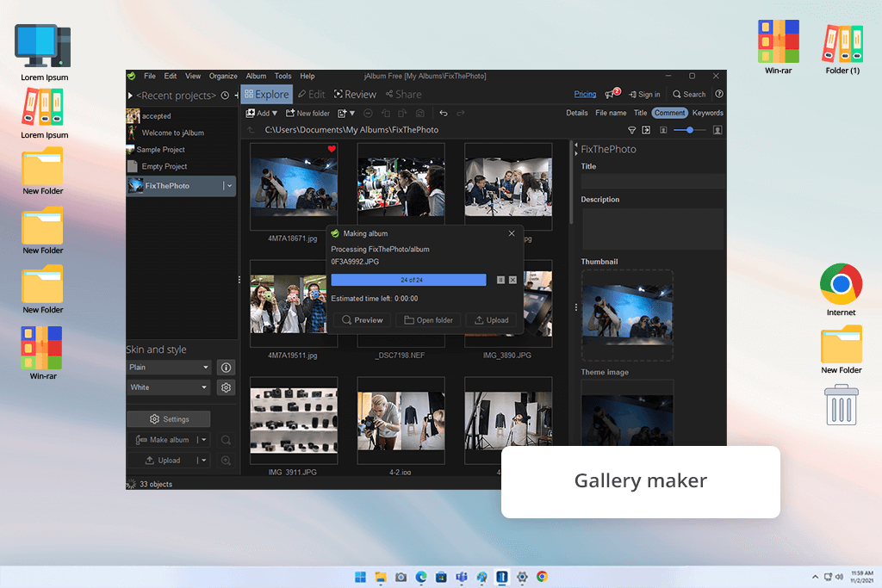Click the rotate left toolbar icon
The width and height of the screenshot is (882, 588).
pos(385,113)
